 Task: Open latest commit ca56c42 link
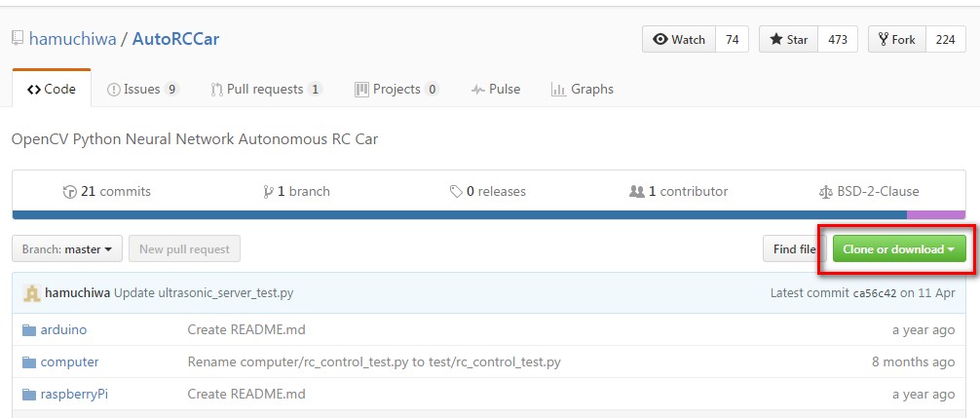(875, 293)
